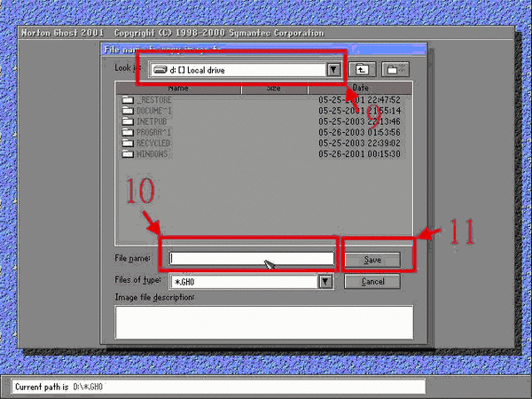Select the WINDOWS folder icon

click(x=128, y=154)
